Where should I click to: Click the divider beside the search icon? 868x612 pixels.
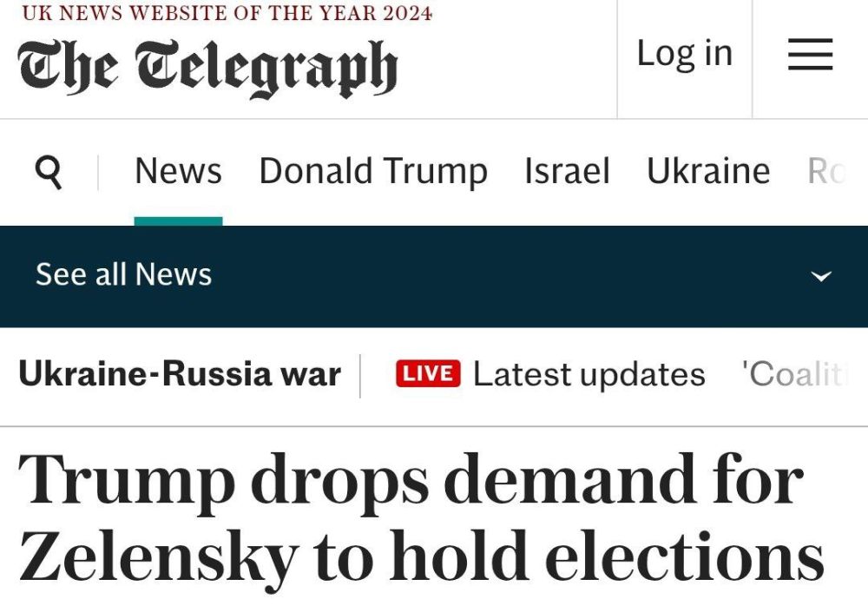pyautogui.click(x=98, y=172)
